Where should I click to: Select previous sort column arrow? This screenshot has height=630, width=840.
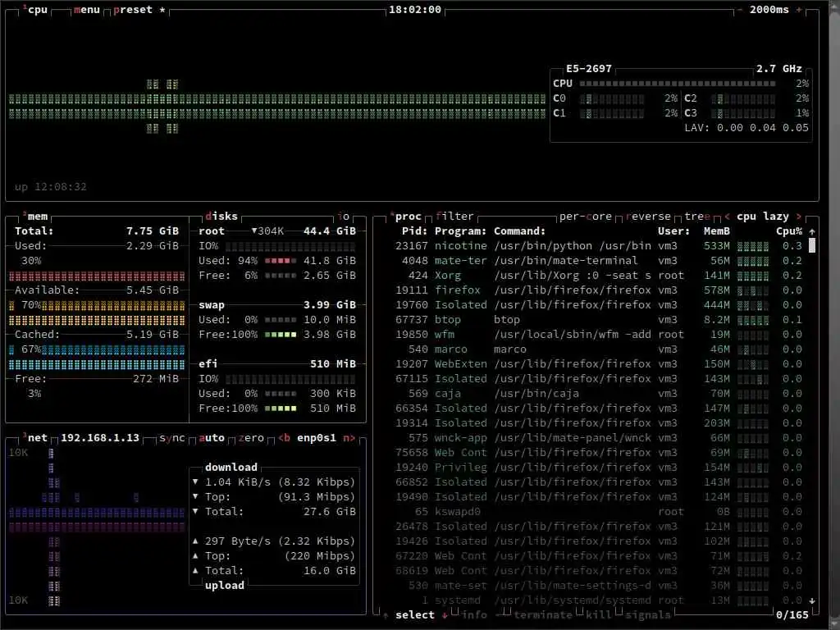point(727,217)
